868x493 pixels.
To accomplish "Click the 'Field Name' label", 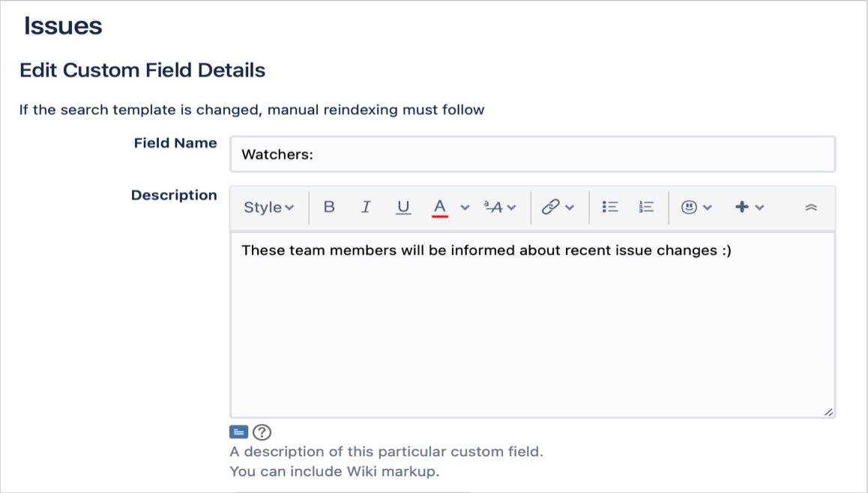I will click(x=175, y=143).
